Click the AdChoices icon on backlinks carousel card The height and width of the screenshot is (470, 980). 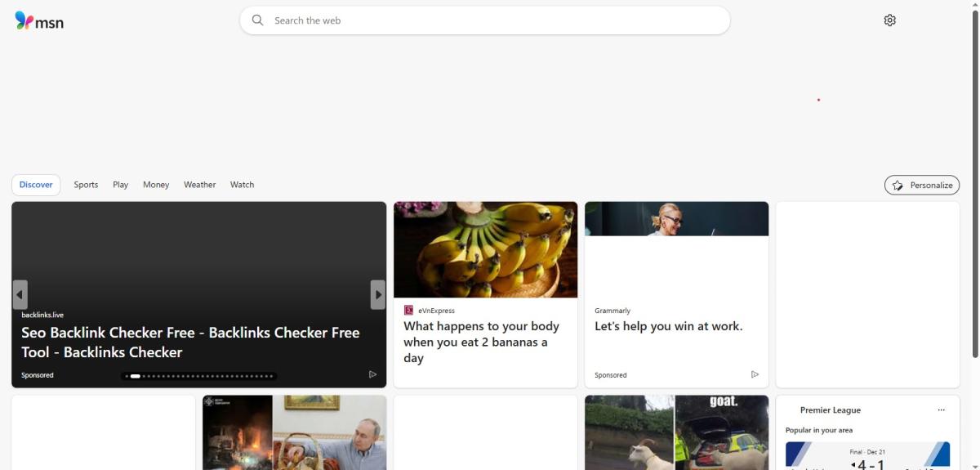click(372, 374)
